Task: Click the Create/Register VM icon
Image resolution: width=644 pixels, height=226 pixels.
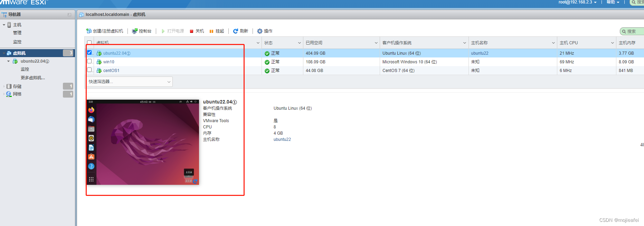Action: [89, 31]
